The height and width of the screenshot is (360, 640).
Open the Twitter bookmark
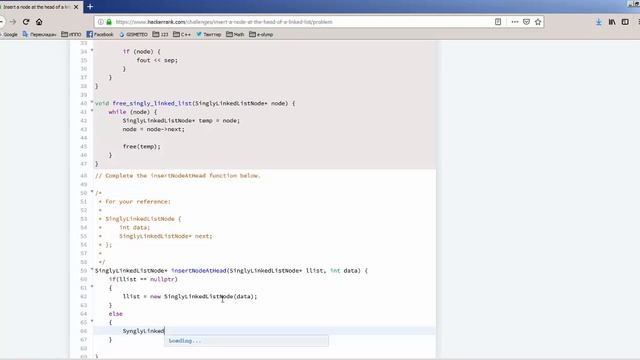coord(209,35)
